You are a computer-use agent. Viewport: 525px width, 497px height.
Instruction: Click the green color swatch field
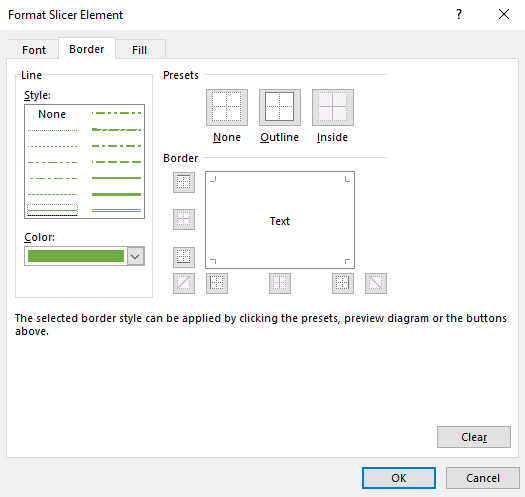[x=76, y=256]
